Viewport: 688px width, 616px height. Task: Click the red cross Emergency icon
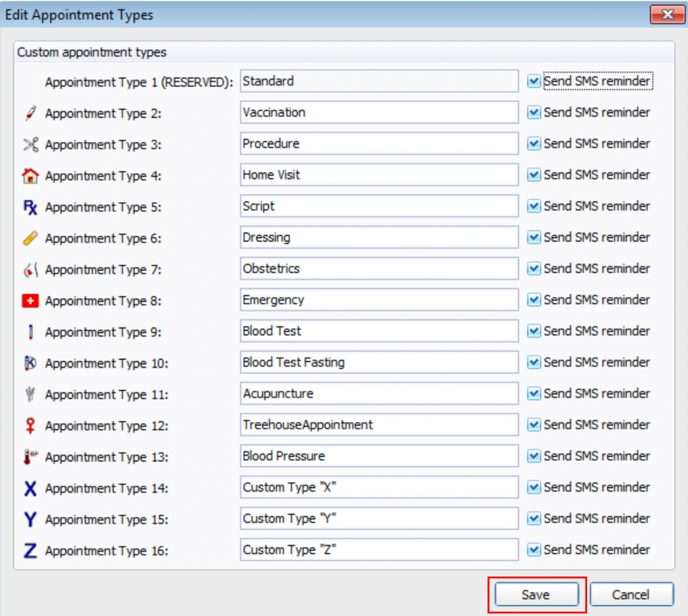coord(30,301)
